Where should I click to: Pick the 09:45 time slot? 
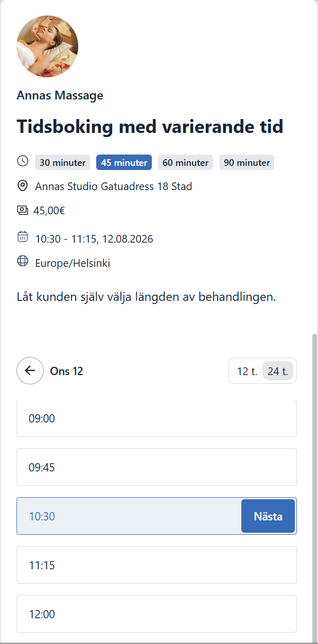point(156,467)
